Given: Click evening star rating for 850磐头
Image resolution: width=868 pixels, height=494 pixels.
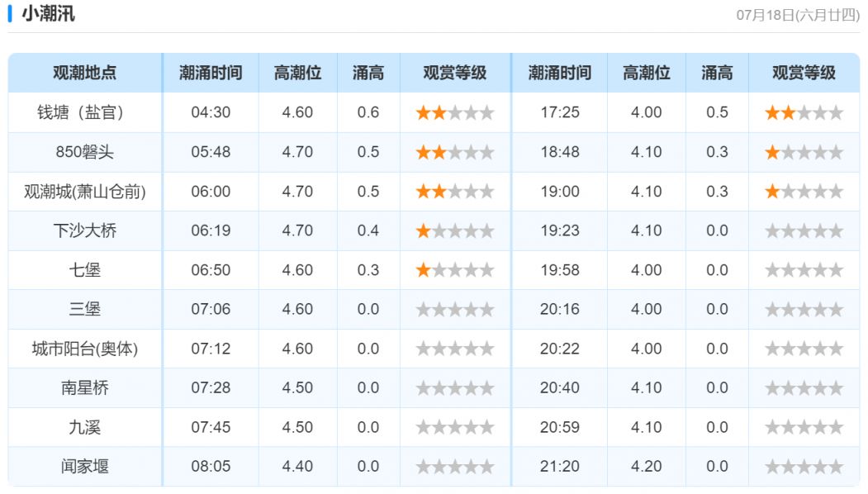Looking at the screenshot, I should coord(804,152).
